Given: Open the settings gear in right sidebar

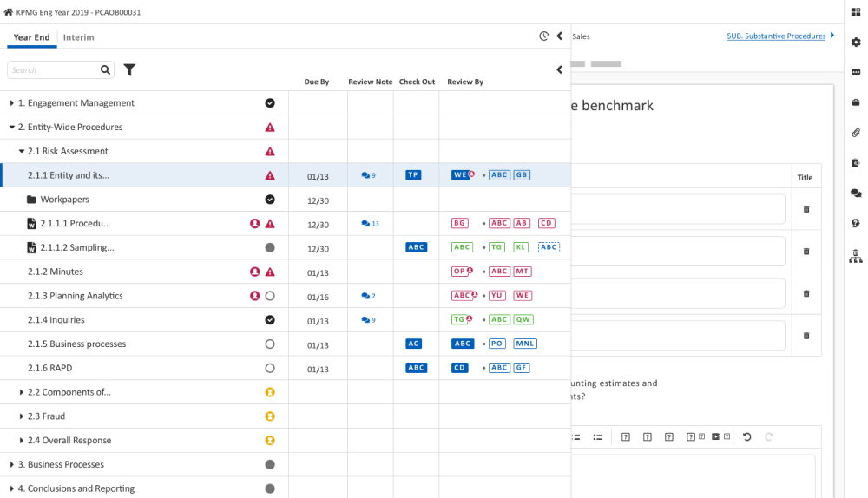Looking at the screenshot, I should click(x=856, y=42).
